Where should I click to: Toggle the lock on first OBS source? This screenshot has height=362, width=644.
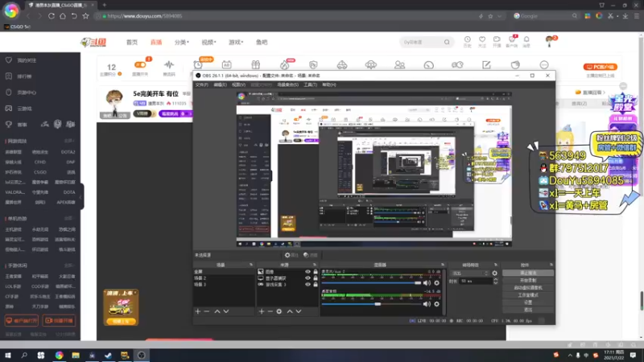[316, 272]
